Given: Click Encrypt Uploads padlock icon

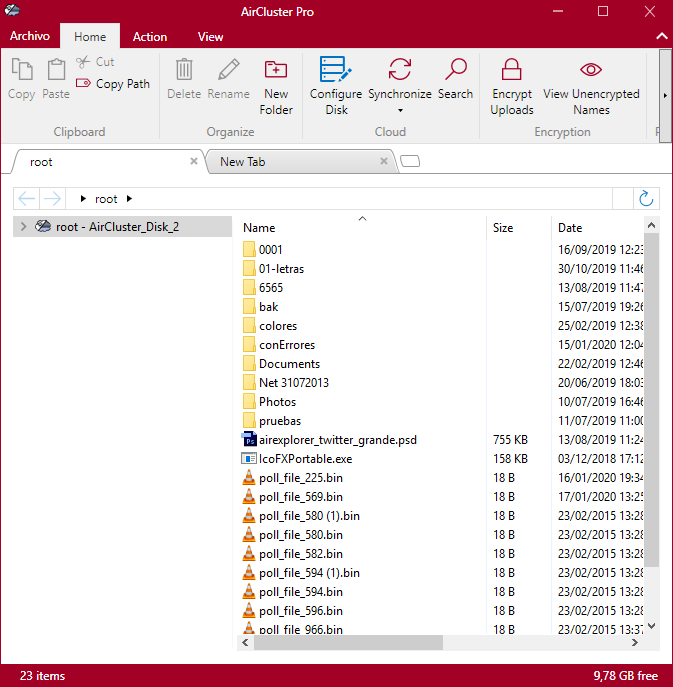Looking at the screenshot, I should click(511, 69).
